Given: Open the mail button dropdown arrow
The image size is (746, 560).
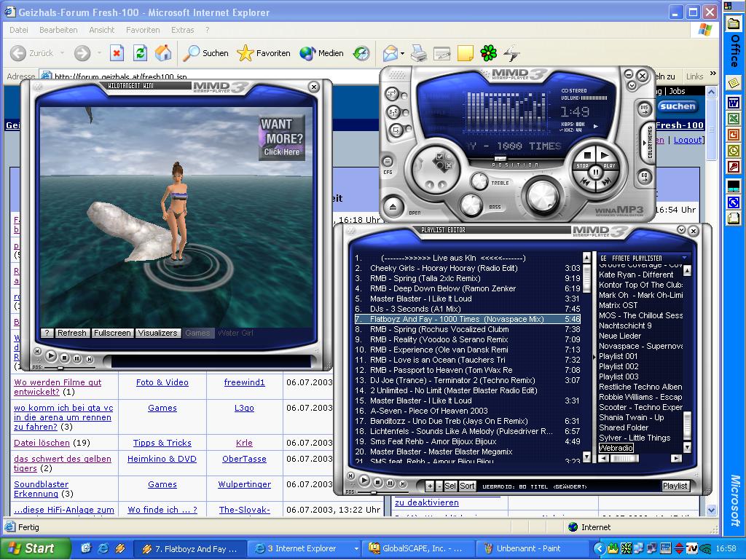Looking at the screenshot, I should (402, 53).
